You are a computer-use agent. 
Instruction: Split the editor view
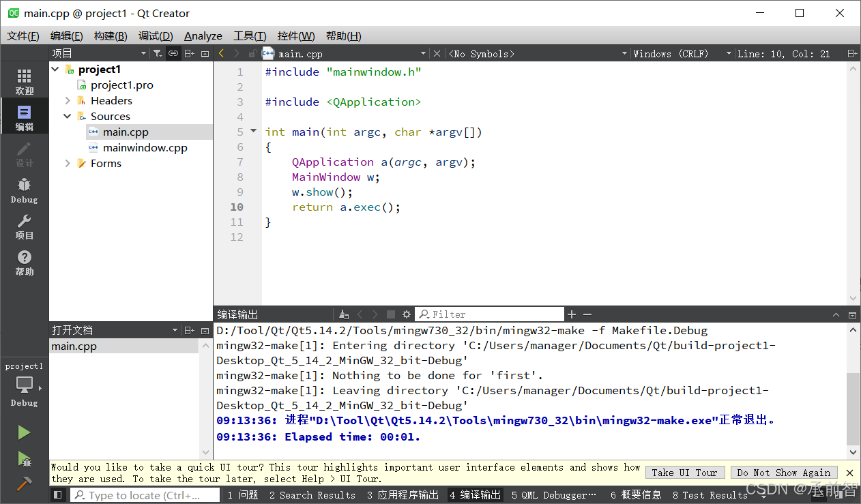pos(852,53)
